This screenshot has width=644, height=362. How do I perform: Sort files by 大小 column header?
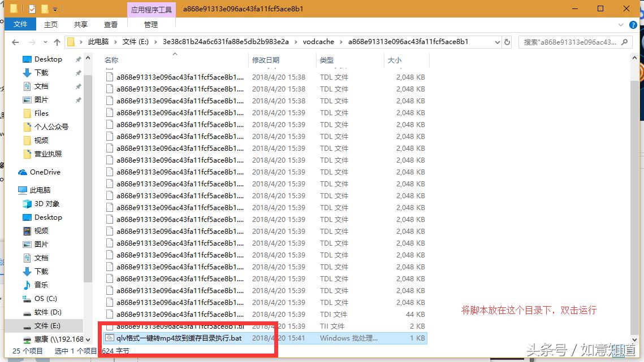pyautogui.click(x=394, y=60)
